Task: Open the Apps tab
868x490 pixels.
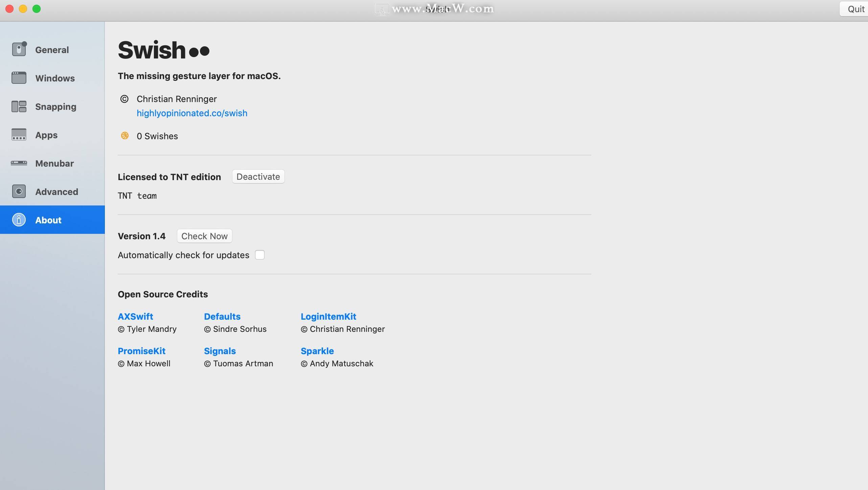Action: click(52, 135)
